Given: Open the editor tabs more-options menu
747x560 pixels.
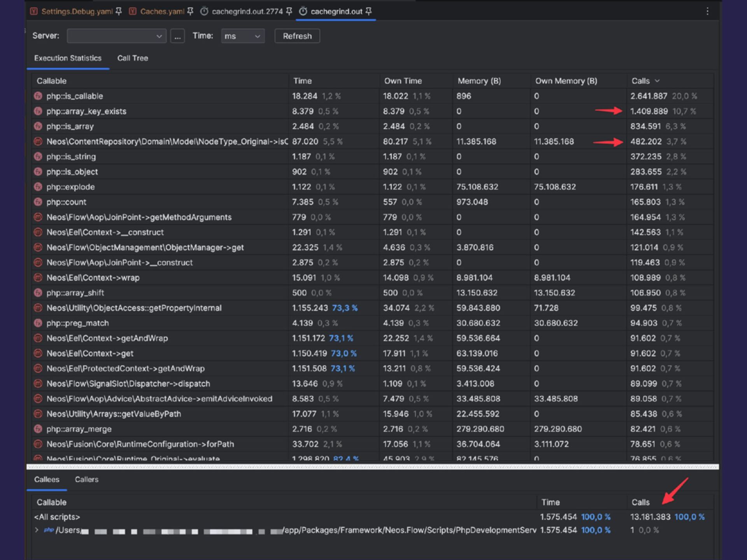Looking at the screenshot, I should coord(707,12).
